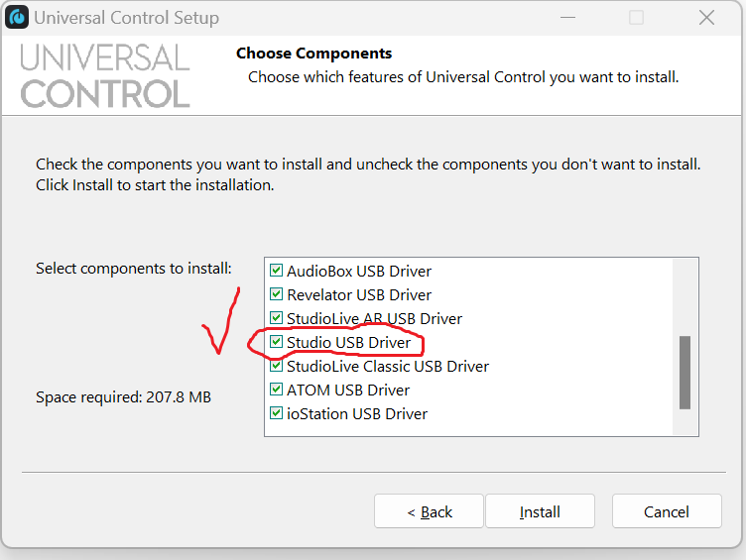The height and width of the screenshot is (560, 746).
Task: Uncheck the StudioLive Classic USB Driver checkbox
Action: point(277,366)
